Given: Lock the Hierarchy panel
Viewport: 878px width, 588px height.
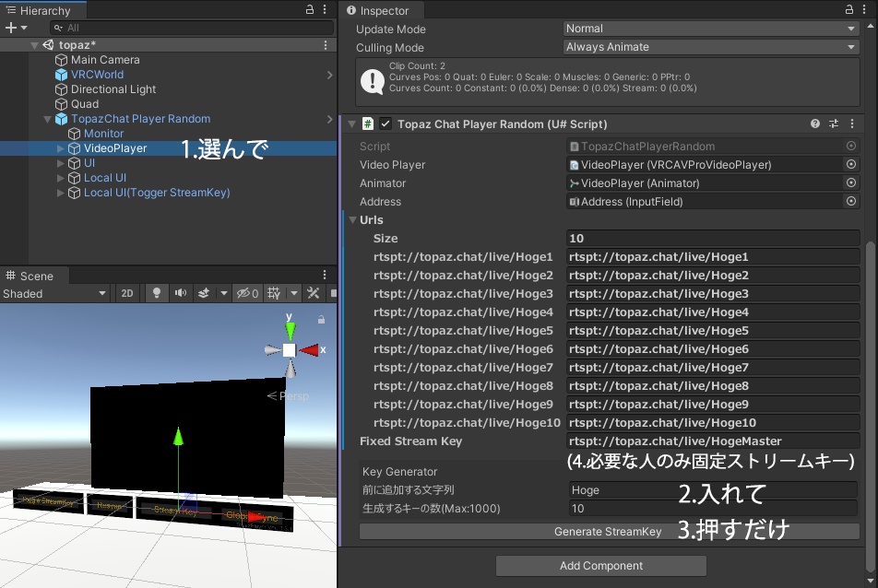Looking at the screenshot, I should (x=310, y=9).
